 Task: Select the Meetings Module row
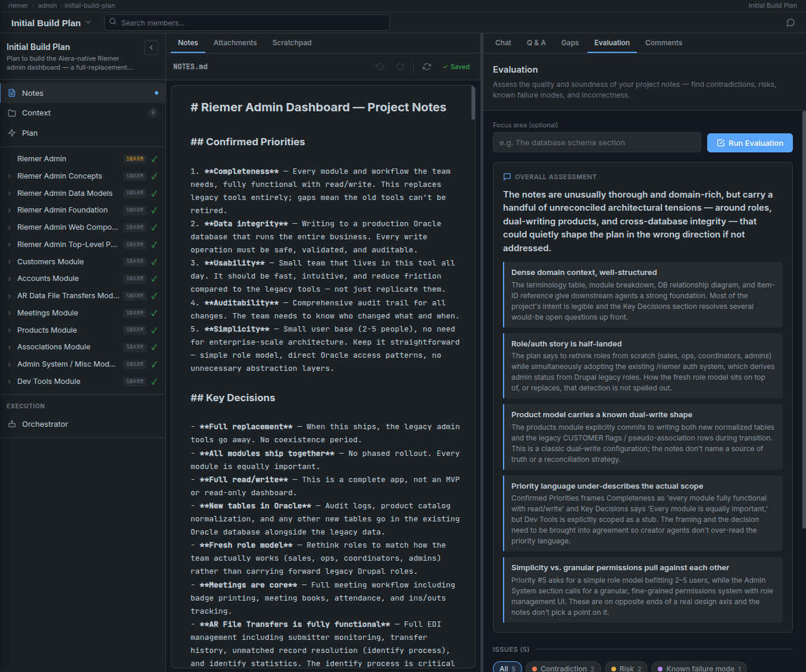pyautogui.click(x=83, y=313)
